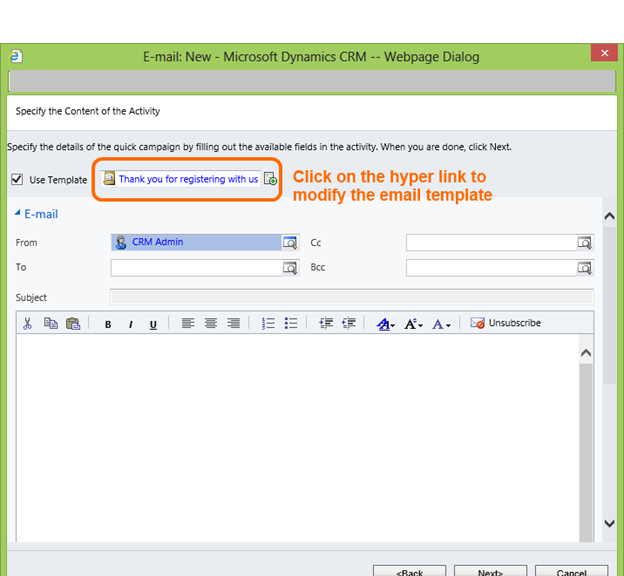Screen dimensions: 624x576
Task: Toggle italic formatting
Action: (130, 324)
